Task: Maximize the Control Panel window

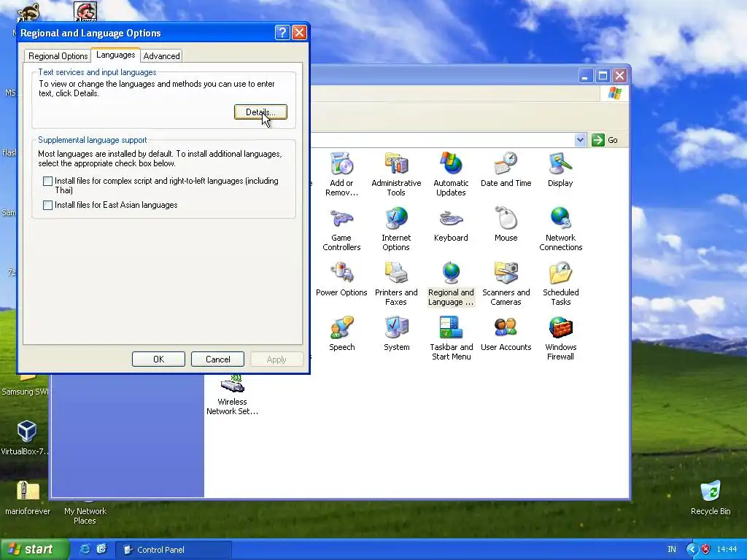Action: tap(603, 76)
